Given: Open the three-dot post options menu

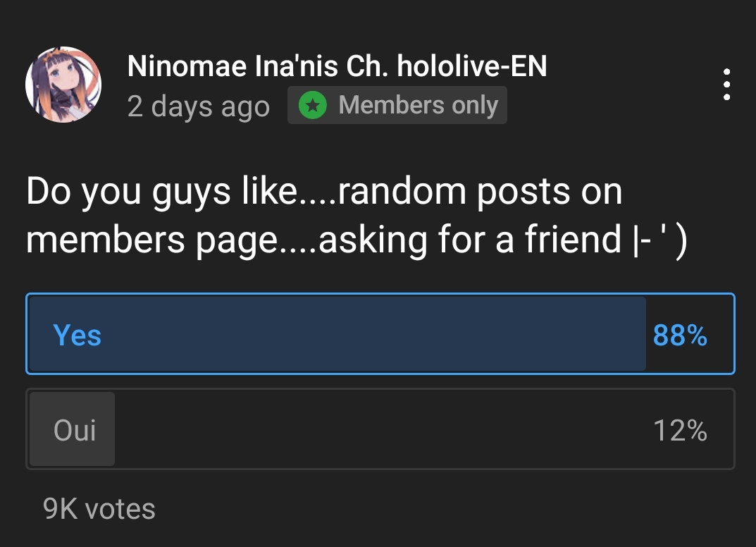Looking at the screenshot, I should 726,85.
